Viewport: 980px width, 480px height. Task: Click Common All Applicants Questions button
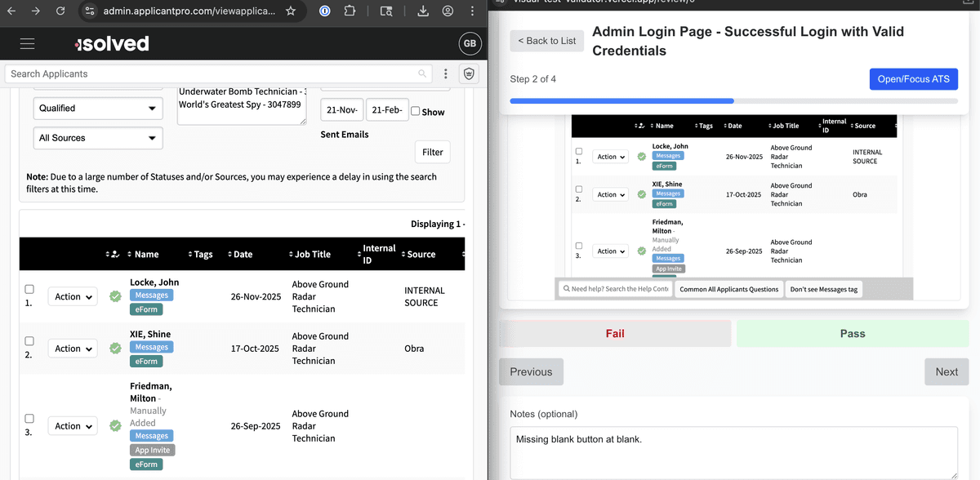(728, 289)
